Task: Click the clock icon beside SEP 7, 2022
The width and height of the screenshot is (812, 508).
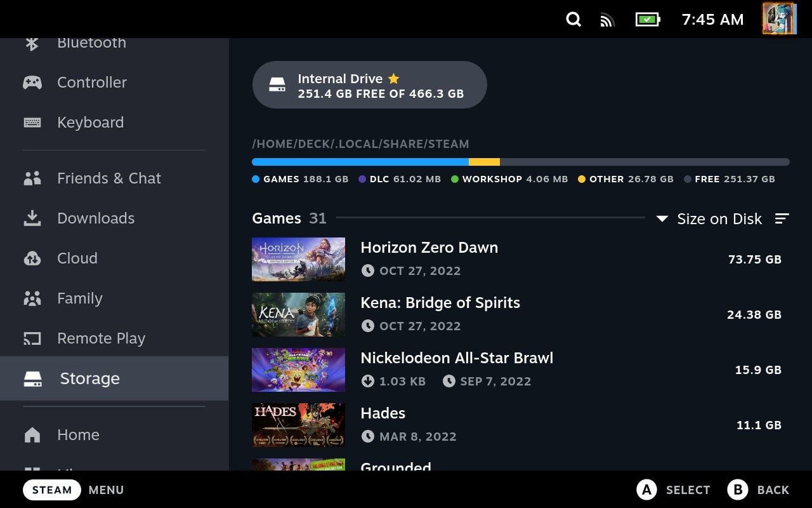Action: tap(449, 382)
